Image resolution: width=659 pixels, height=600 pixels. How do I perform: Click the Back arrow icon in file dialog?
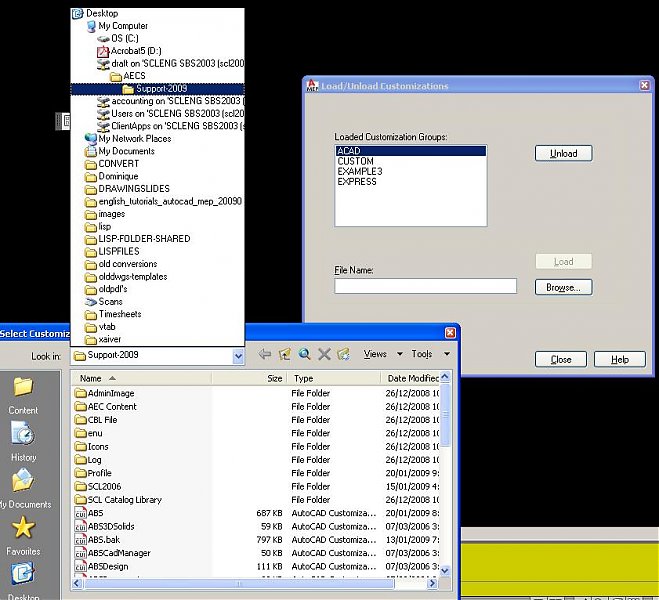pos(264,354)
